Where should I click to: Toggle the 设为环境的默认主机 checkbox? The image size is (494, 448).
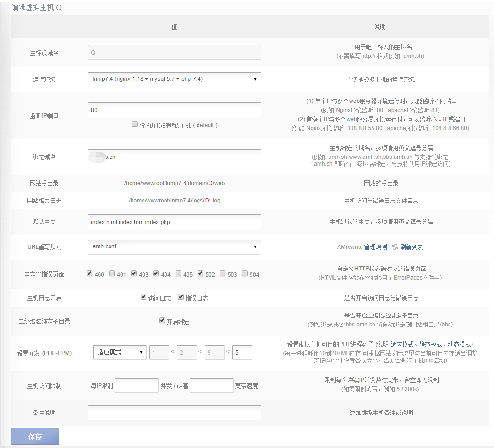point(135,124)
